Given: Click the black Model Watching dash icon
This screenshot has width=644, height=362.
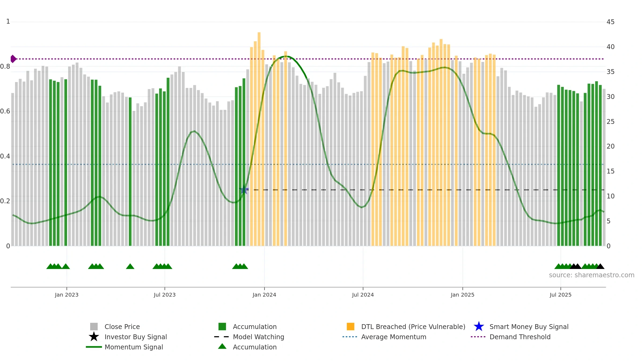Looking at the screenshot, I should tap(222, 337).
